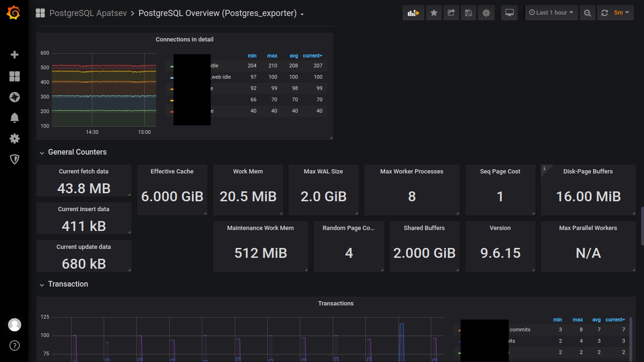Click the Grafana logo home icon
Screen dimensions: 644x362
tap(14, 13)
